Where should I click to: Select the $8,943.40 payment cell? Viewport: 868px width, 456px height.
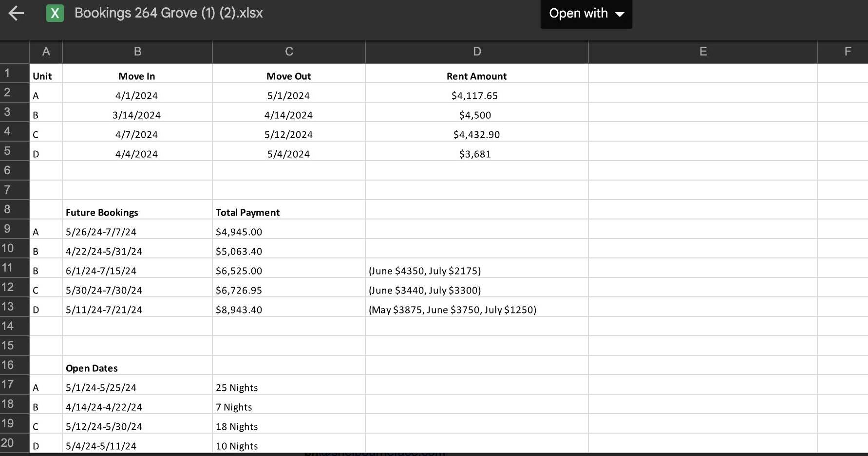click(289, 307)
